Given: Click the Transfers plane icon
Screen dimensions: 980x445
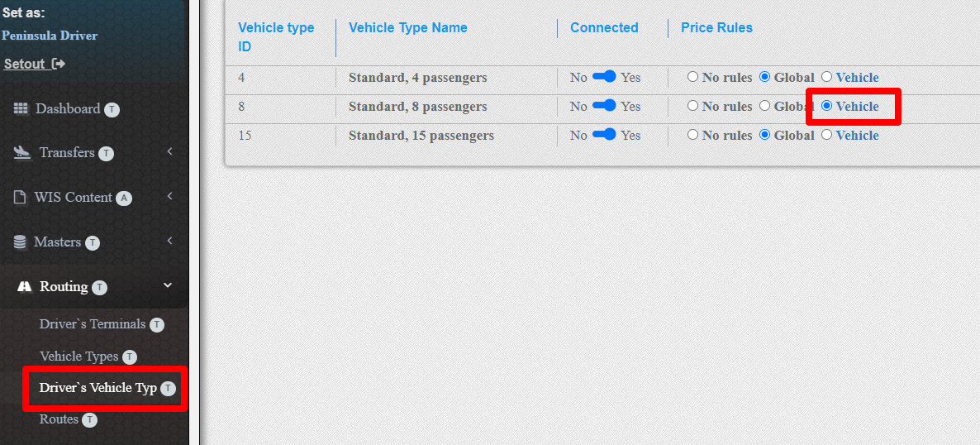Looking at the screenshot, I should coord(22,153).
